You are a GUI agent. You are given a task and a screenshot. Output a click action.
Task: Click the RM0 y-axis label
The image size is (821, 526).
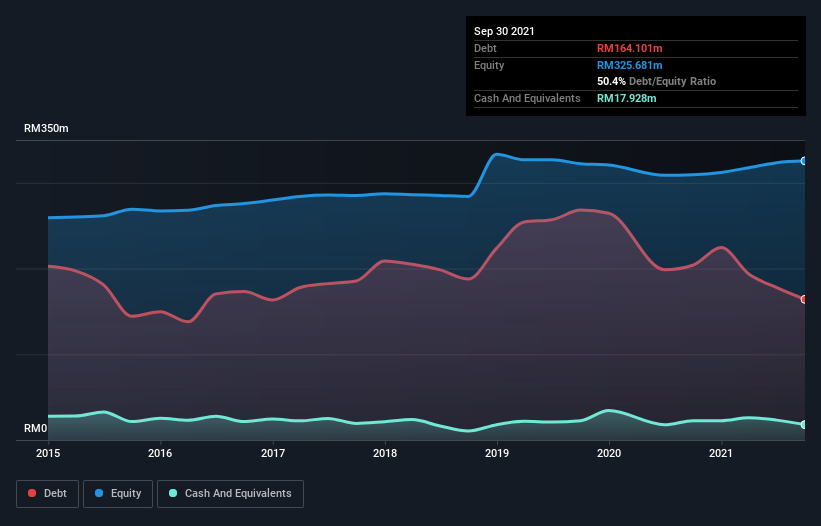pos(36,428)
